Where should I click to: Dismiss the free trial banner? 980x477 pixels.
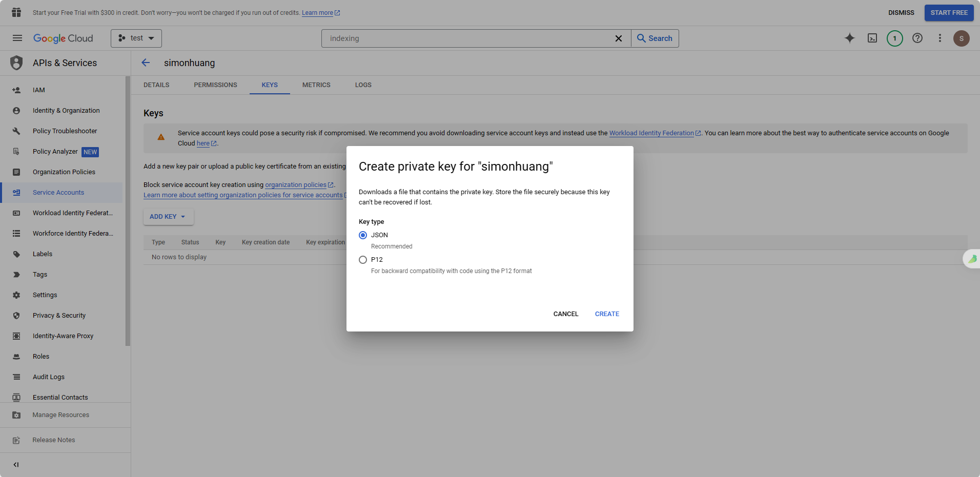[x=901, y=13]
